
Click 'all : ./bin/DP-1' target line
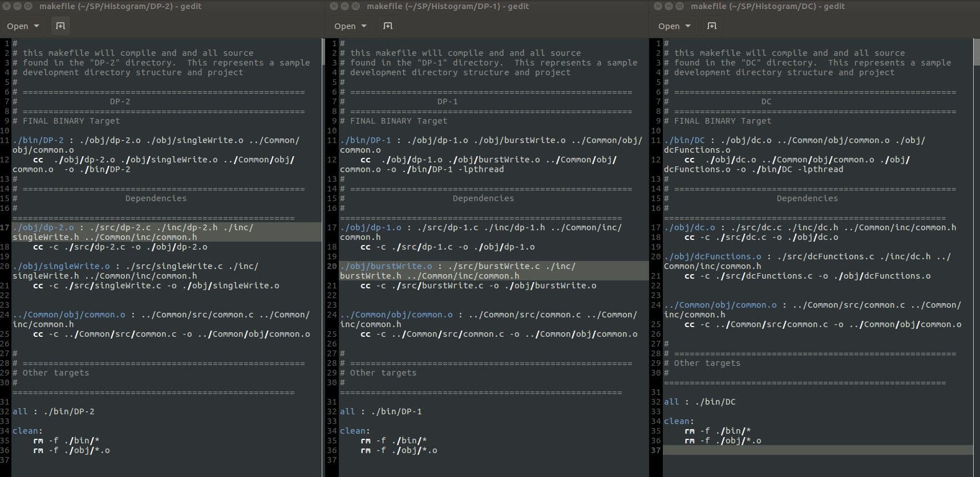point(381,411)
